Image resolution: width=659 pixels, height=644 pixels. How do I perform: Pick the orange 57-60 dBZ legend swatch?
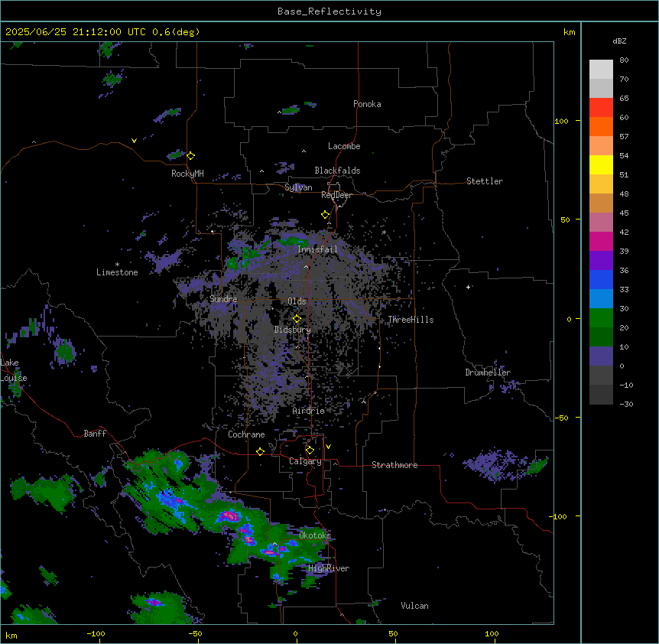[601, 126]
